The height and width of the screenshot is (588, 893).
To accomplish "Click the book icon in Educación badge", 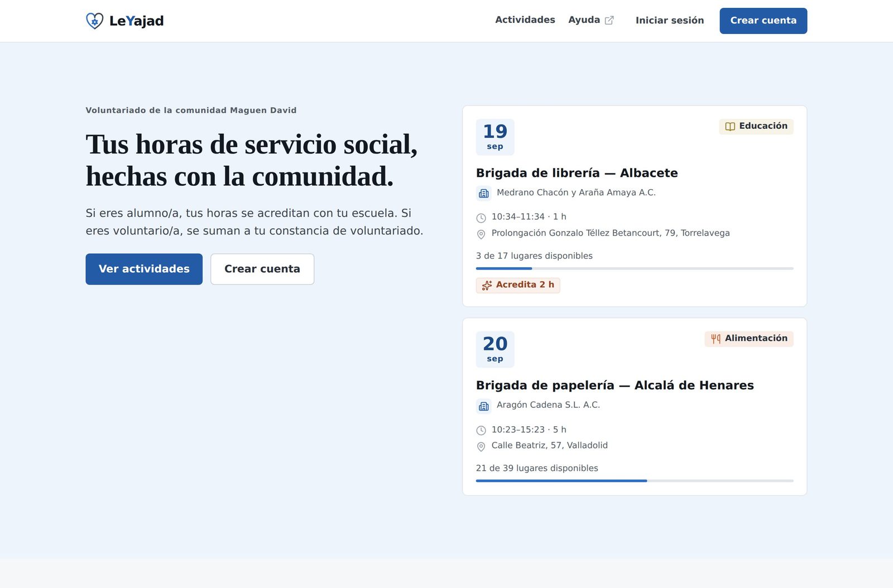I will pyautogui.click(x=730, y=127).
